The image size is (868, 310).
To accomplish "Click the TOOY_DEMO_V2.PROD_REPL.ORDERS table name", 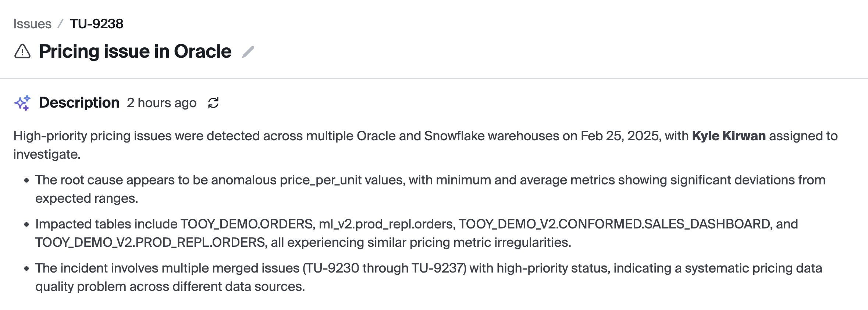I will click(150, 242).
